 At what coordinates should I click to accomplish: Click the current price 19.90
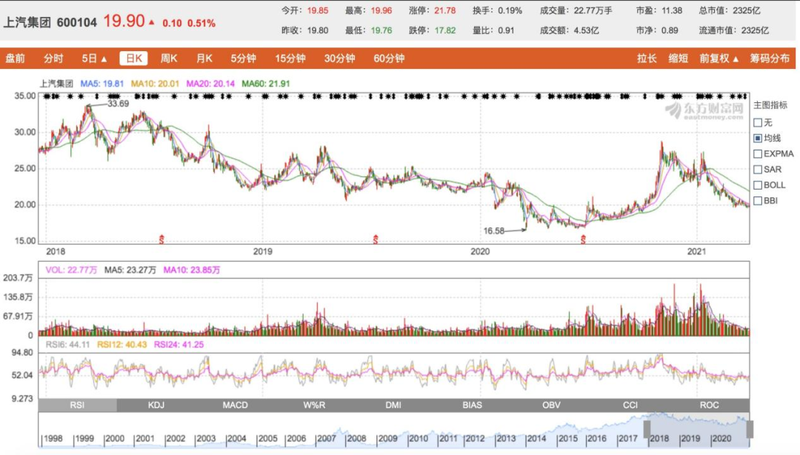point(124,21)
